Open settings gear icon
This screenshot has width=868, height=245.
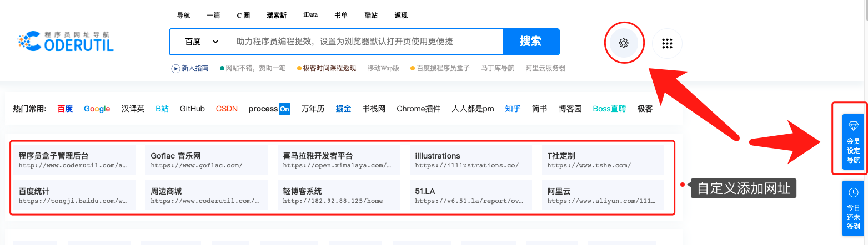tap(624, 43)
